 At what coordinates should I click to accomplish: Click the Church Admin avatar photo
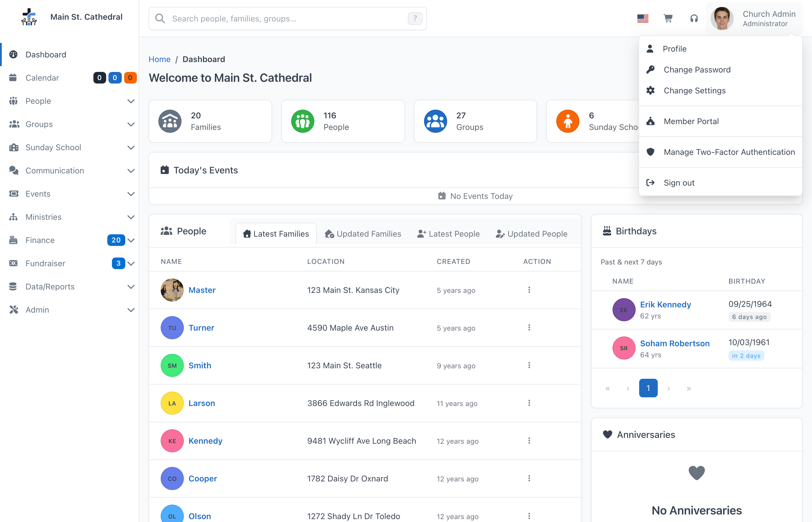coord(722,18)
